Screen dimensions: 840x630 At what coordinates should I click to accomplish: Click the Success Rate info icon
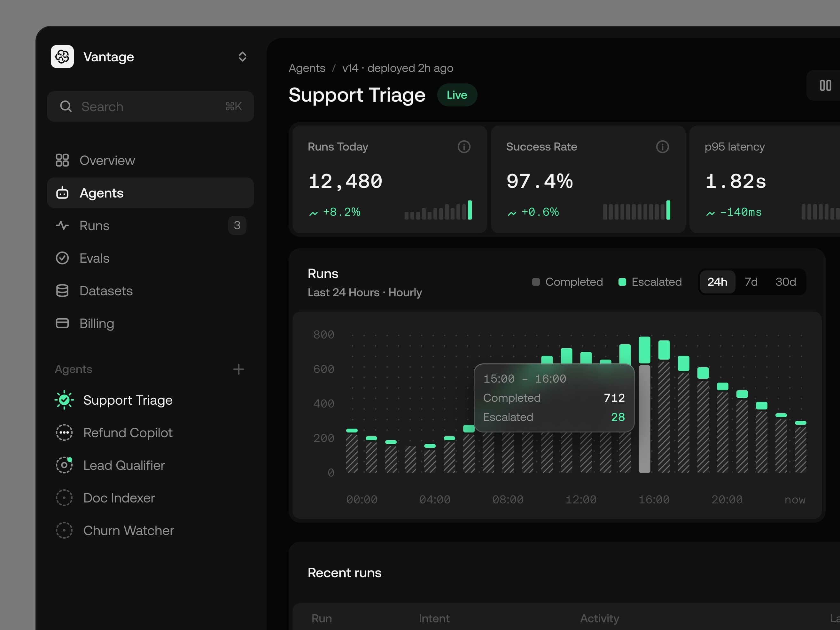click(x=662, y=147)
